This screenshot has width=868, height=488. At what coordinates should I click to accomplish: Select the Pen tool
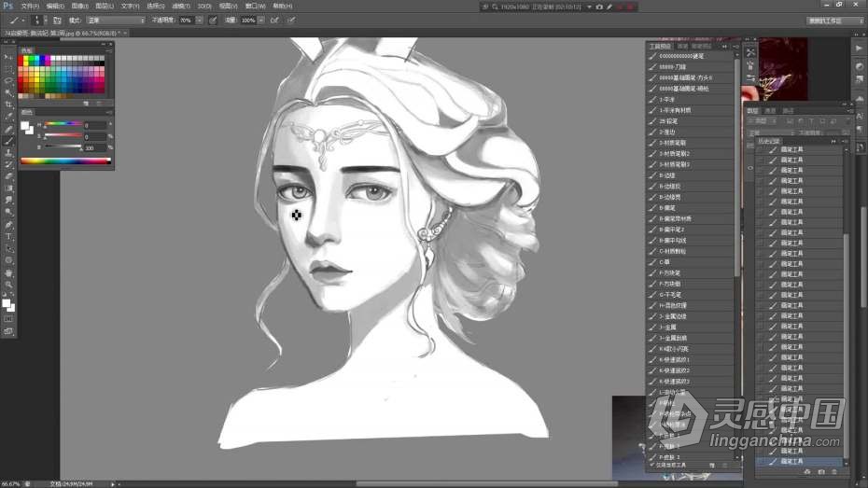coord(8,225)
